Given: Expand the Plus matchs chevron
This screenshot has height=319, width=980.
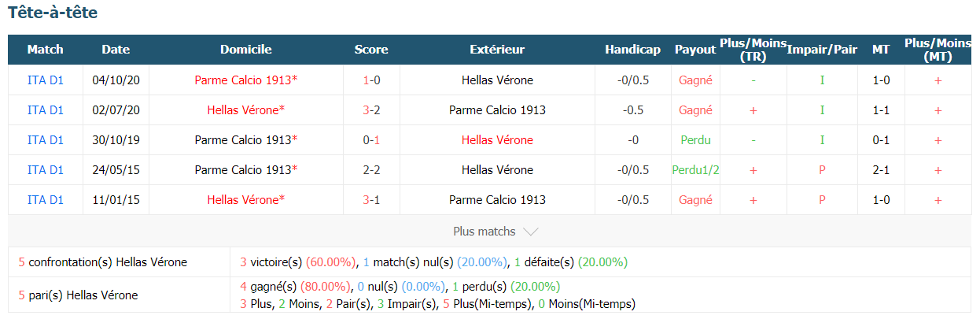Looking at the screenshot, I should click(x=531, y=232).
